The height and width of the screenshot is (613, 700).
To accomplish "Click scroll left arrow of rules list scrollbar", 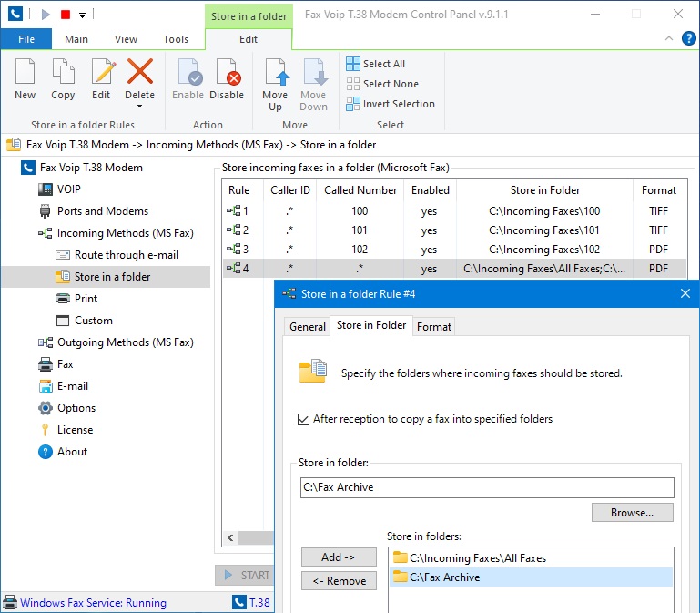I will (x=230, y=538).
